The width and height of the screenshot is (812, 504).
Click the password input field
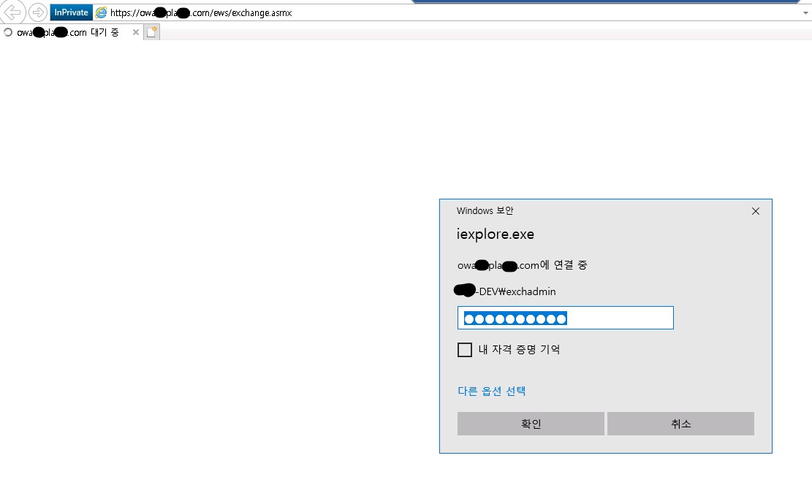click(566, 318)
